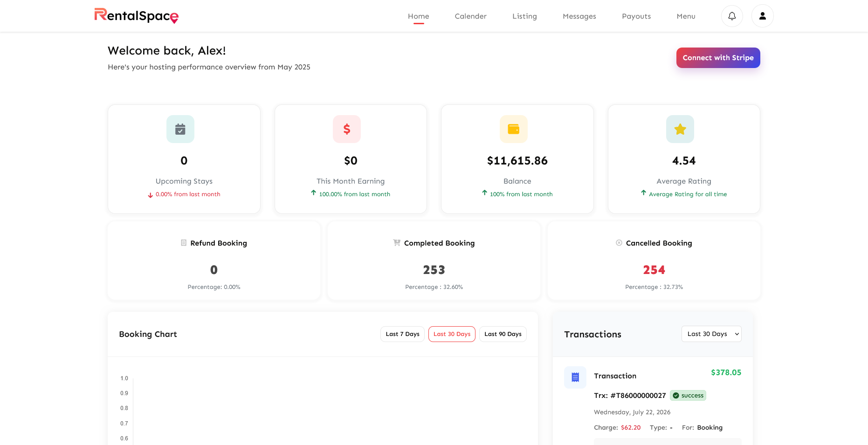Click the Refund Booking document icon

[184, 243]
